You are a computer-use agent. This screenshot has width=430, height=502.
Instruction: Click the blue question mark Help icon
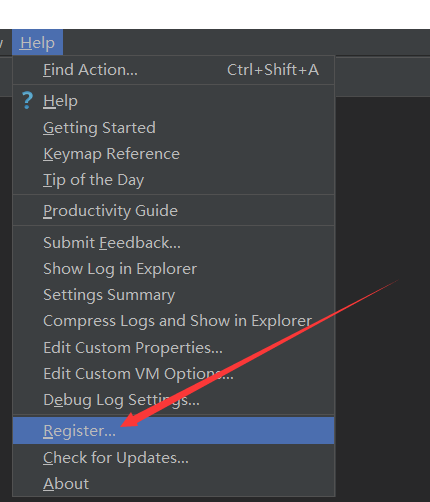27,100
